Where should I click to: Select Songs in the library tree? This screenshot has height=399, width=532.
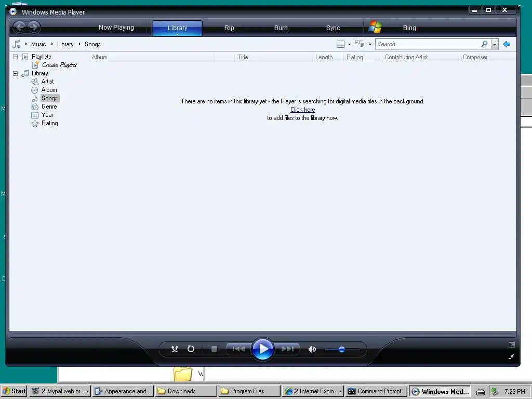click(49, 98)
